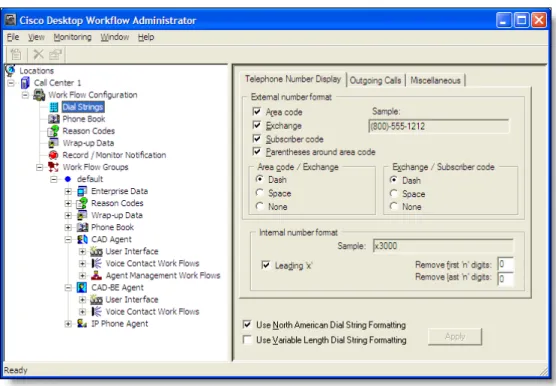This screenshot has height=386, width=556.
Task: Click the CAD Agent icon
Action: coord(82,239)
